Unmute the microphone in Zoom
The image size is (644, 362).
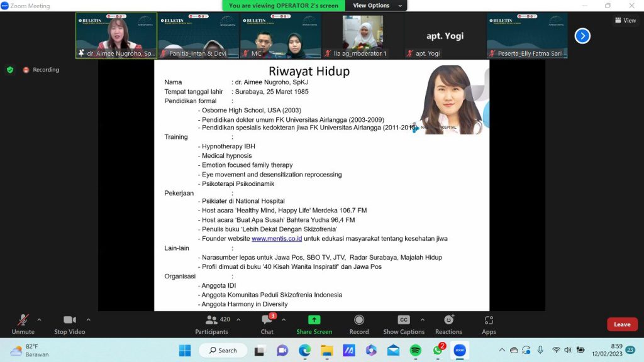point(23,324)
